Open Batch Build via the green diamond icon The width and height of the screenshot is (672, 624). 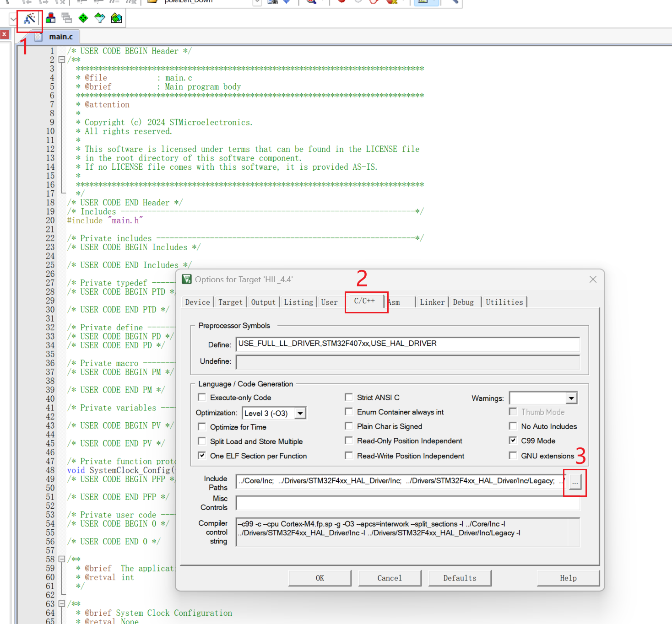[x=83, y=18]
